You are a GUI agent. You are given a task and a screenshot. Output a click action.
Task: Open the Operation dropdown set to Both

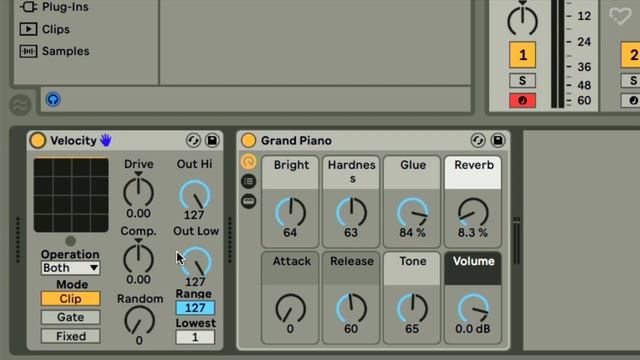(x=70, y=268)
